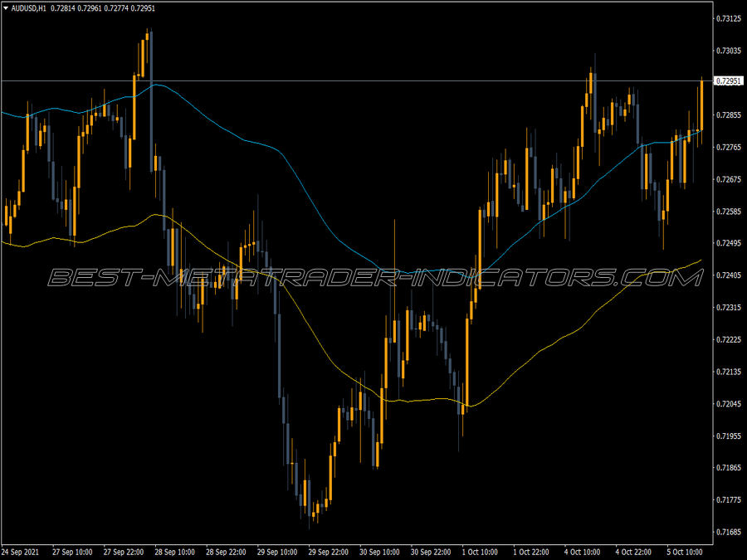Click the 0.71775 price scale label
This screenshot has height=560, width=747.
[729, 500]
